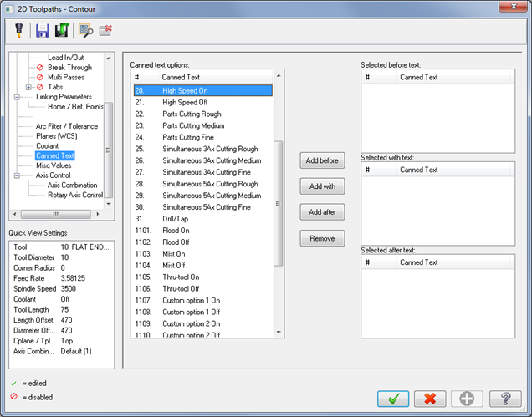This screenshot has height=417, width=532.
Task: Select Custom option 2 On
Action: click(x=203, y=323)
